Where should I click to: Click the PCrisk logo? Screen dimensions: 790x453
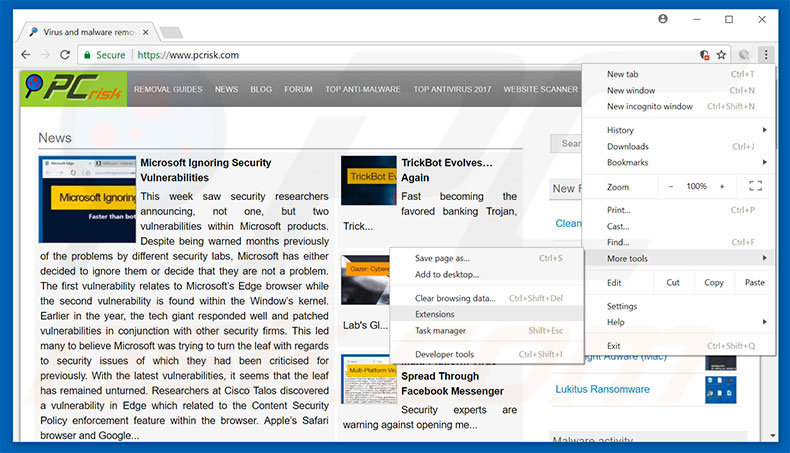coord(74,89)
